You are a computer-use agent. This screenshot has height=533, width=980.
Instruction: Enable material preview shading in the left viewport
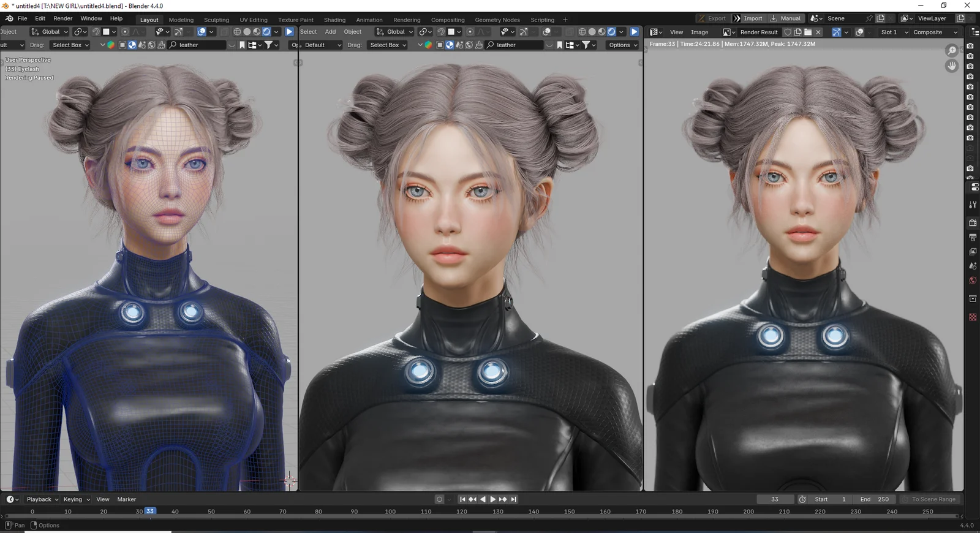[x=257, y=32]
